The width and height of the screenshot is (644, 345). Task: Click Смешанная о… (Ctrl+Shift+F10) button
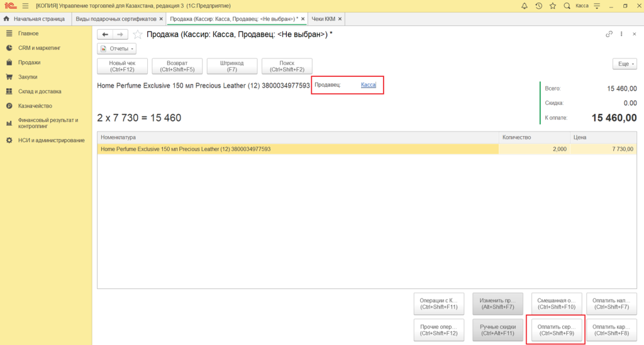click(x=557, y=304)
